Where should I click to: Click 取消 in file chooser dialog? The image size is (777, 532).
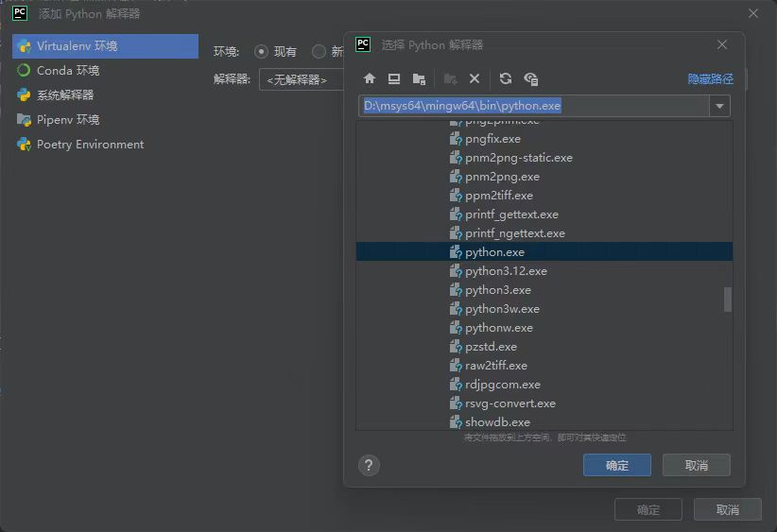(697, 465)
